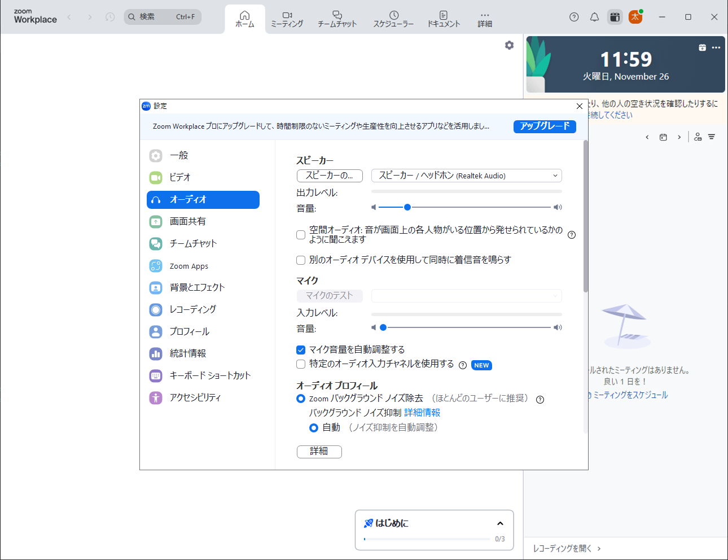
Task: Click the 11:59 clock widget
Action: [x=625, y=64]
